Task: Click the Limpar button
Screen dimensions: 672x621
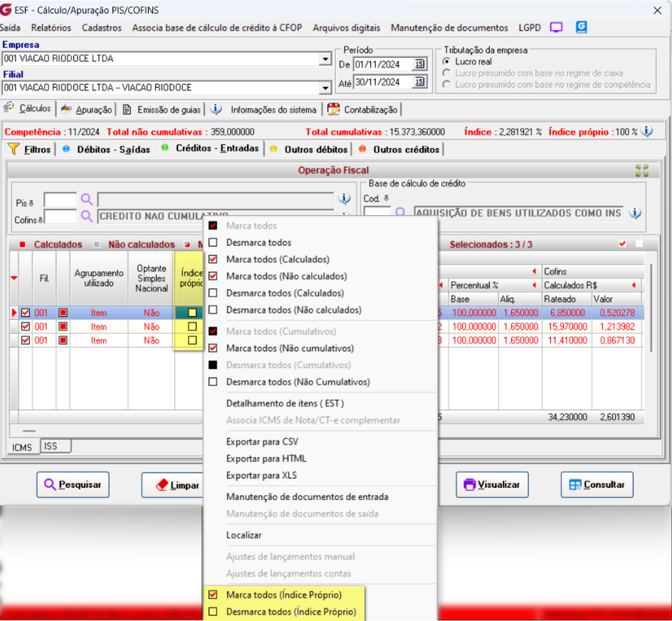Action: pos(173,484)
